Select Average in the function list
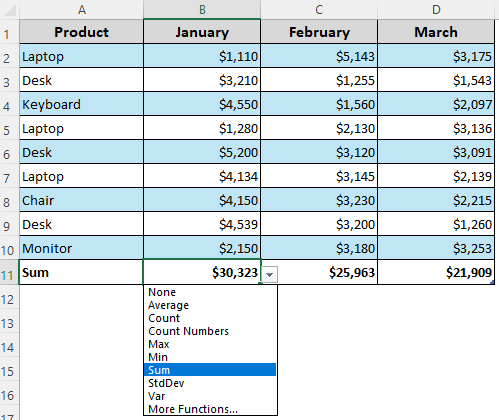This screenshot has width=499, height=420. [x=210, y=305]
